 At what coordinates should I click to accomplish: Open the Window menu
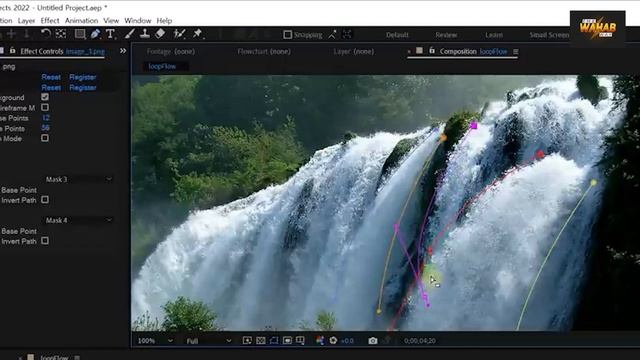[x=138, y=20]
